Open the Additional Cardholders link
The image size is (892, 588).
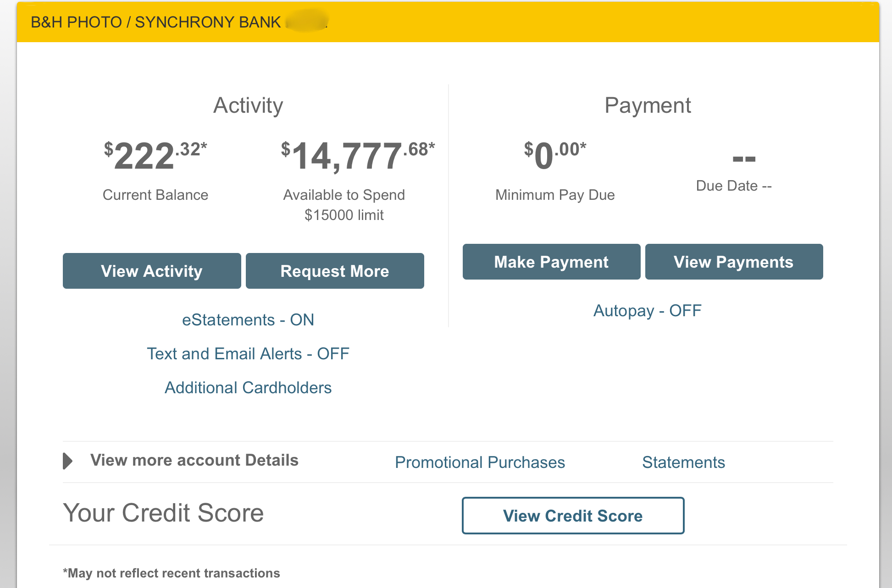248,388
